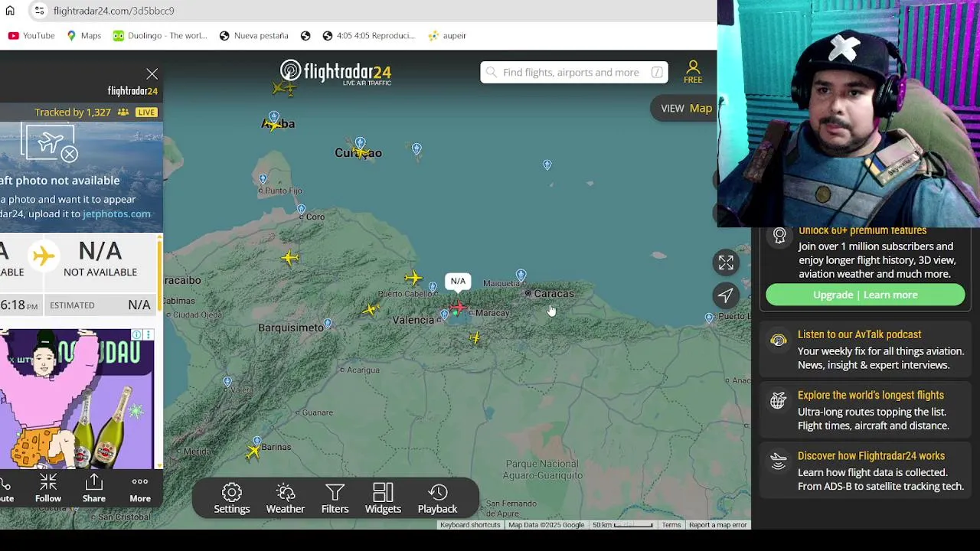Viewport: 980px width, 551px height.
Task: Open Keyboard shortcuts on the map
Action: 470,525
